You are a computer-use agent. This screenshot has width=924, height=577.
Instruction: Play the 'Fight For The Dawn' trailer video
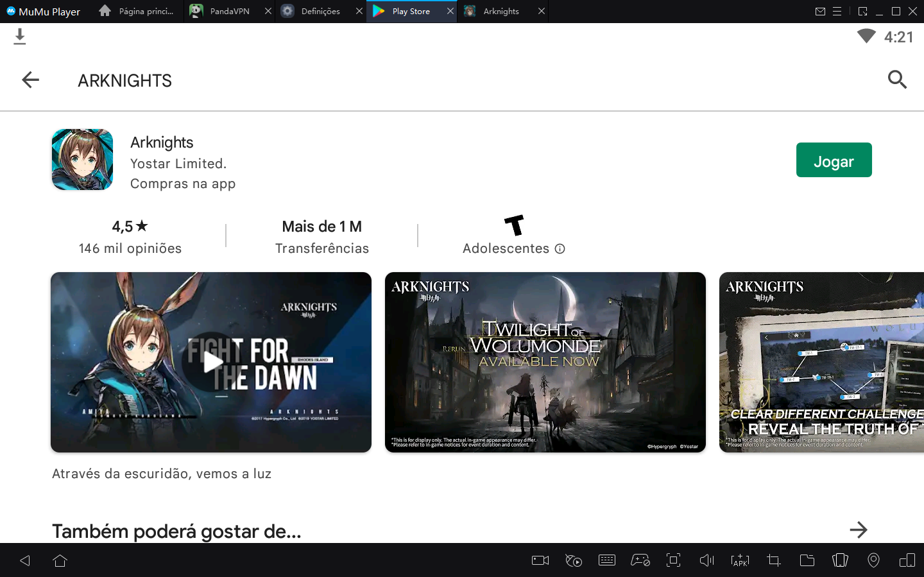pyautogui.click(x=211, y=362)
